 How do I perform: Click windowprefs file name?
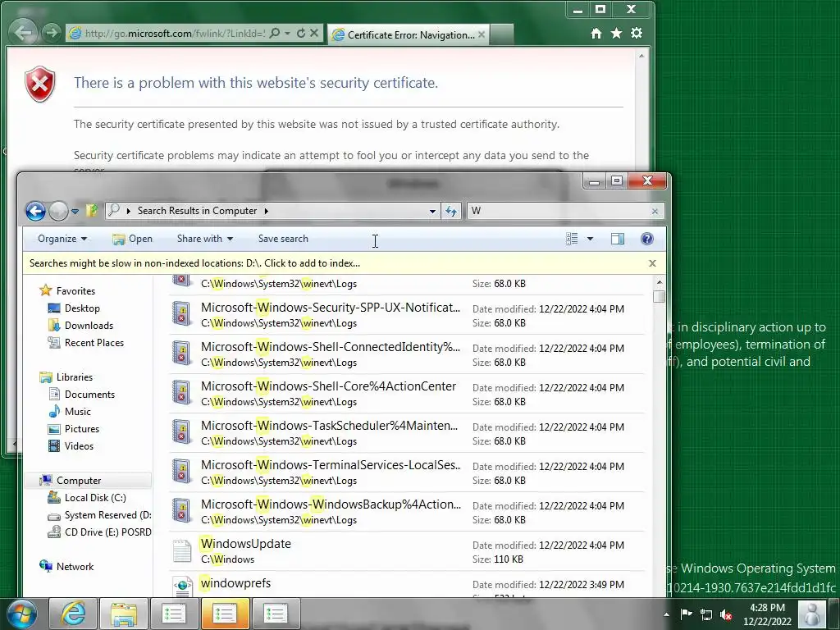(x=235, y=583)
